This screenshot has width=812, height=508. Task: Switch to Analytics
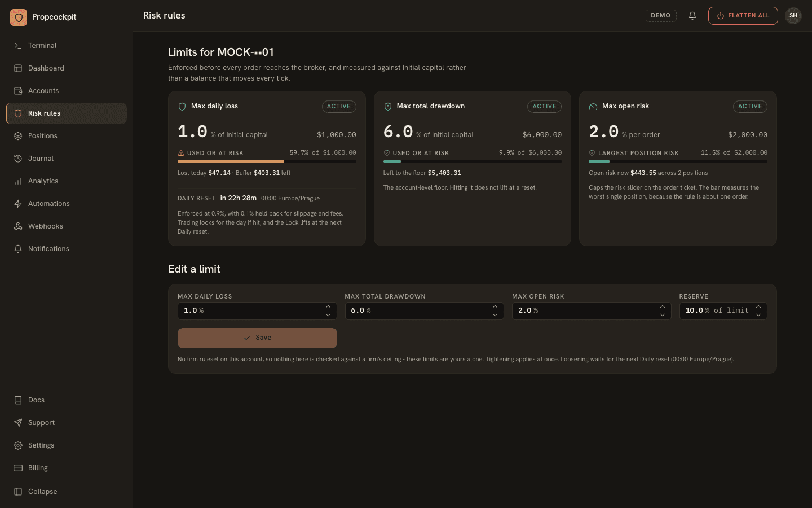pyautogui.click(x=66, y=181)
